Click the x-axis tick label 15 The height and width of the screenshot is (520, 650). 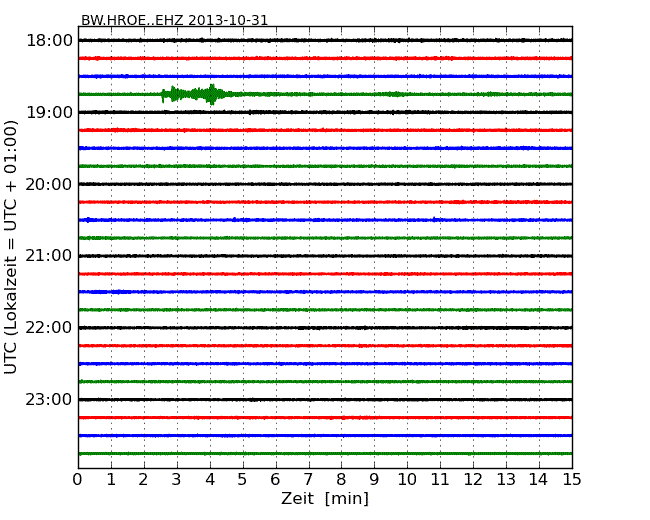[572, 480]
